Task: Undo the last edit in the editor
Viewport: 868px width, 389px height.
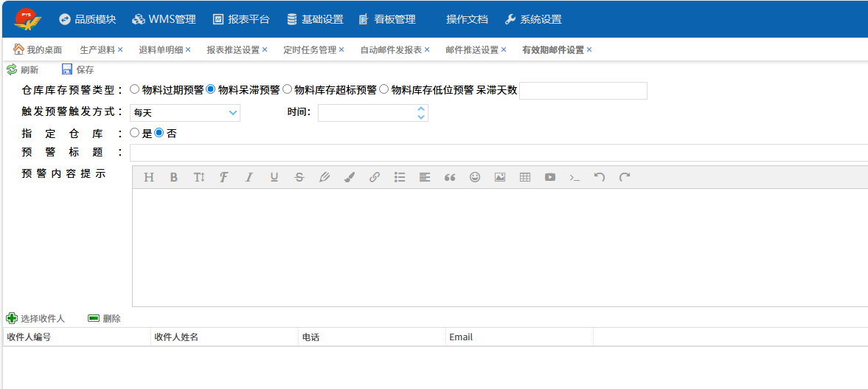Action: coord(600,177)
